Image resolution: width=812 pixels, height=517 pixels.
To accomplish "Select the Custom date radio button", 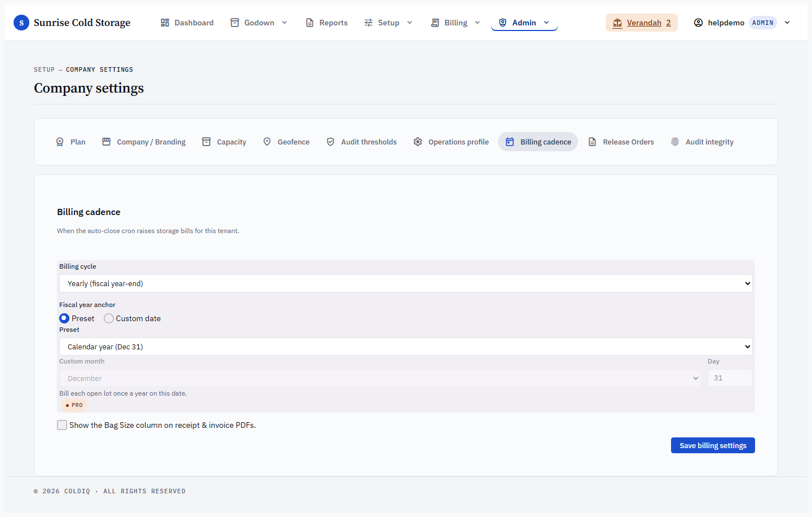I will [x=109, y=318].
